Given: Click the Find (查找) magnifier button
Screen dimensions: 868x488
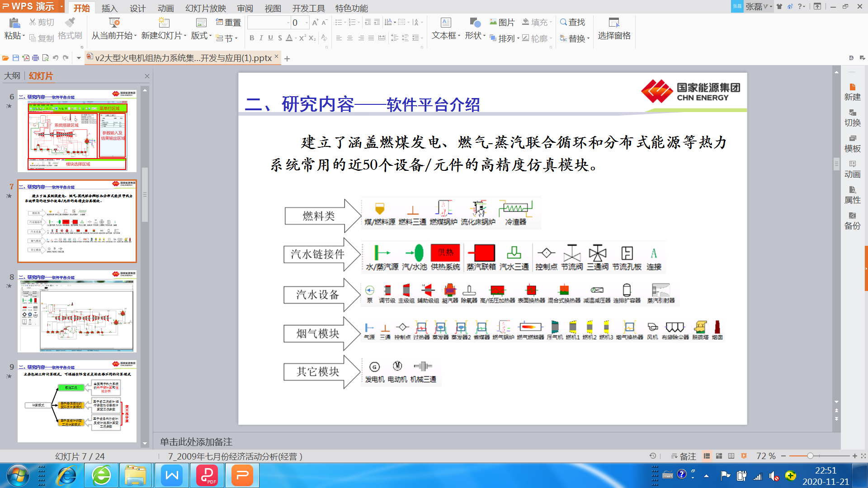Looking at the screenshot, I should (x=572, y=22).
